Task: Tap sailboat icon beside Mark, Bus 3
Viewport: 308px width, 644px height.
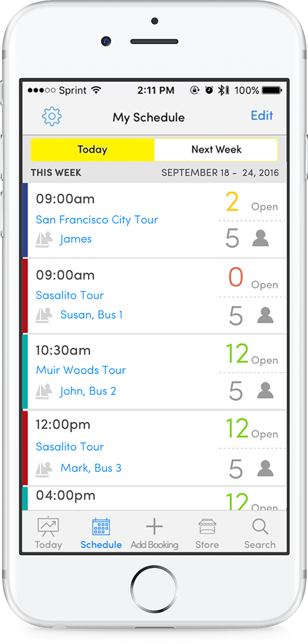Action: point(44,469)
